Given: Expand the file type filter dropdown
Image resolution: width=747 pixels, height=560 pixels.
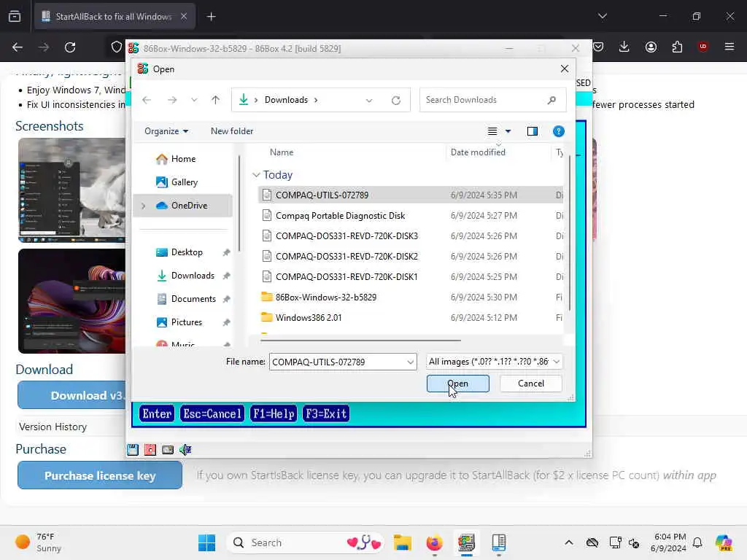Looking at the screenshot, I should click(557, 362).
